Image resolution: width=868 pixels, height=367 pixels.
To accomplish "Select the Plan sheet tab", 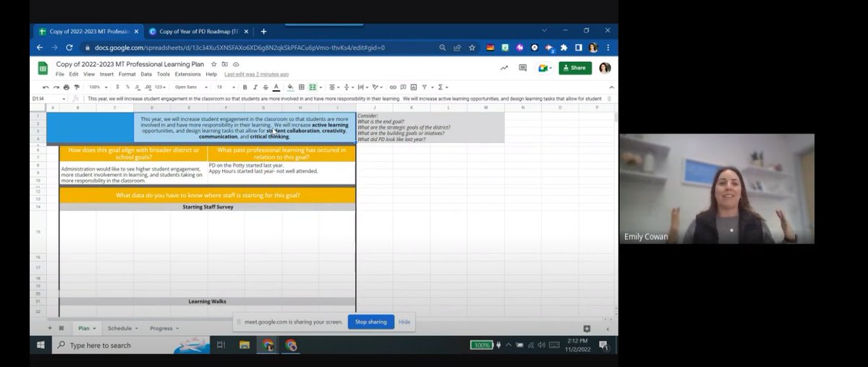I will click(x=87, y=328).
